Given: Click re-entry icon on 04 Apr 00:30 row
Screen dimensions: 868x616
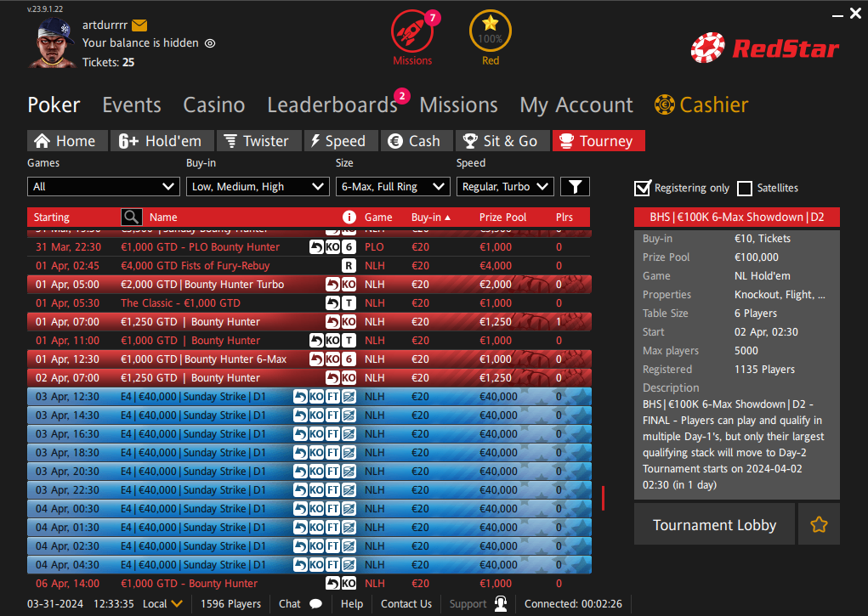Looking at the screenshot, I should (x=300, y=509).
